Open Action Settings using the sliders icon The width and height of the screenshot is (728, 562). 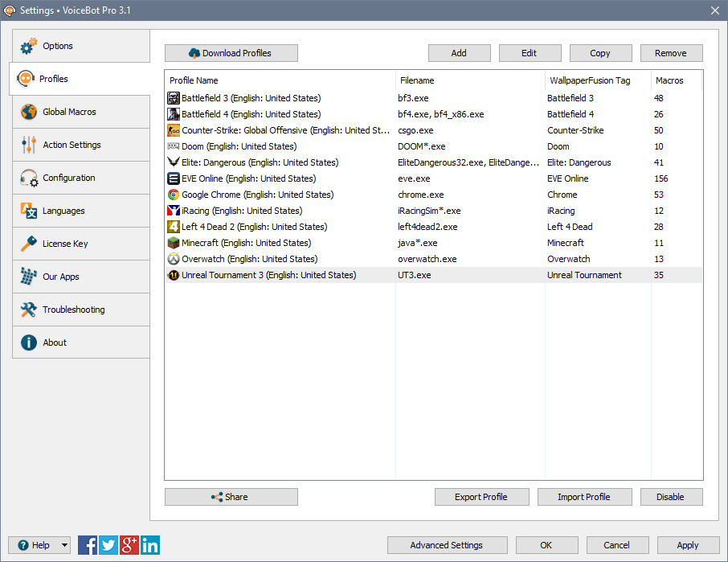(x=27, y=146)
